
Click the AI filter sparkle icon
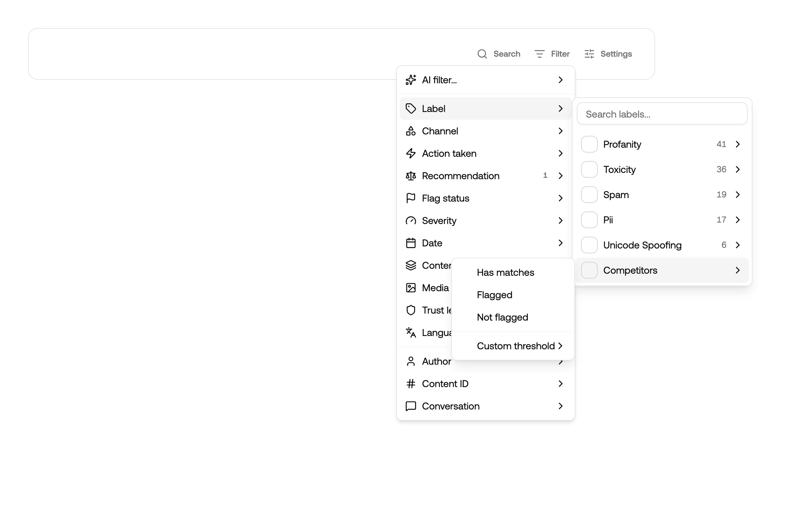[x=411, y=80]
